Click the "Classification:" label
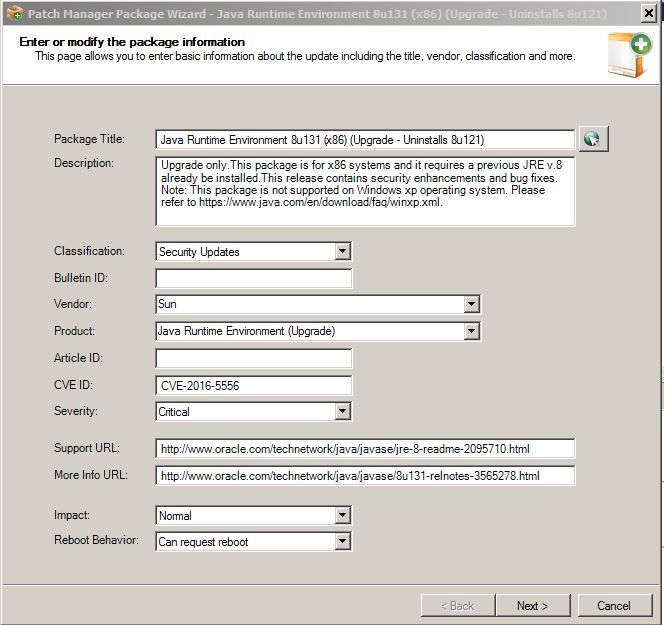The width and height of the screenshot is (664, 625). click(x=89, y=251)
